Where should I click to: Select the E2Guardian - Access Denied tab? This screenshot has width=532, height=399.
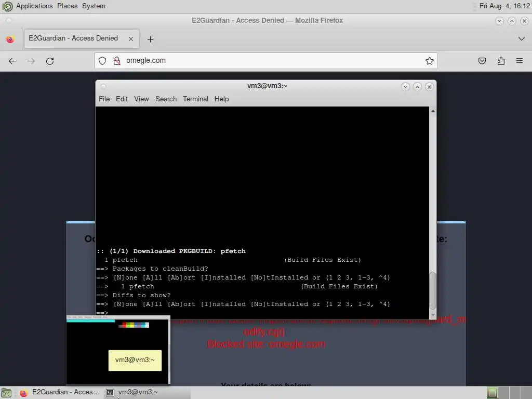[81, 38]
